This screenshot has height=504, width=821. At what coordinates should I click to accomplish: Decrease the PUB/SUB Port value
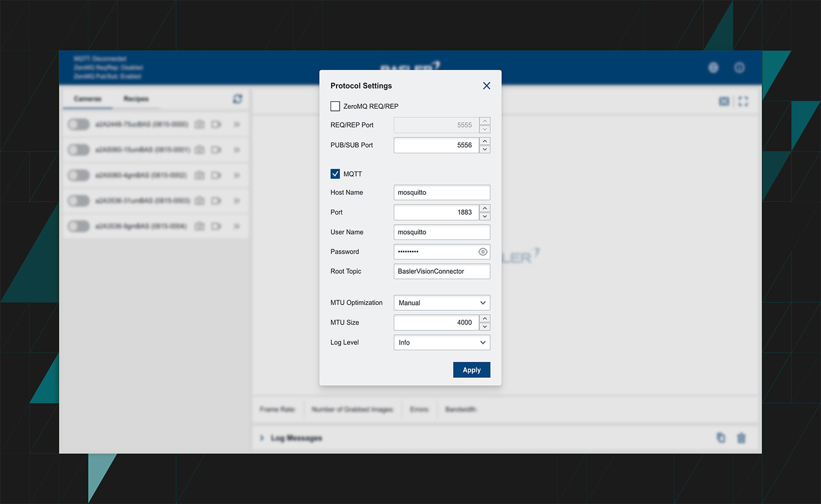point(485,150)
